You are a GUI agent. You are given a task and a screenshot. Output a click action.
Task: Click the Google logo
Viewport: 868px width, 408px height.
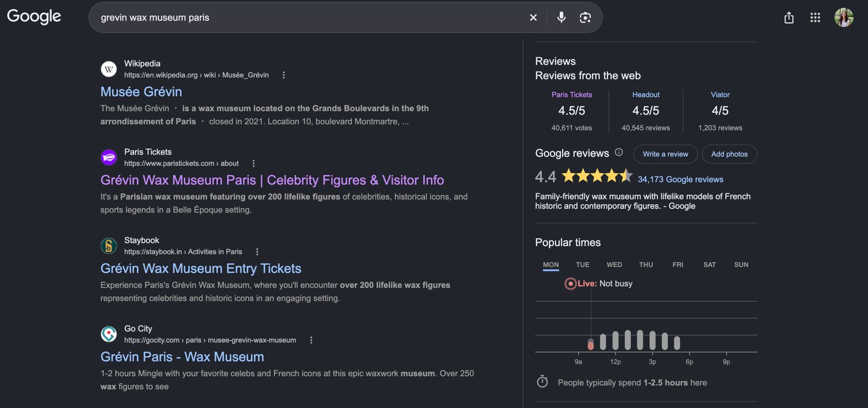point(34,16)
